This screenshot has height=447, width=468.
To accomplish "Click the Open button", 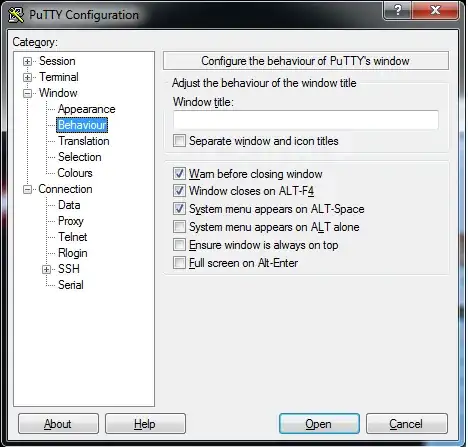I will click(x=319, y=424).
